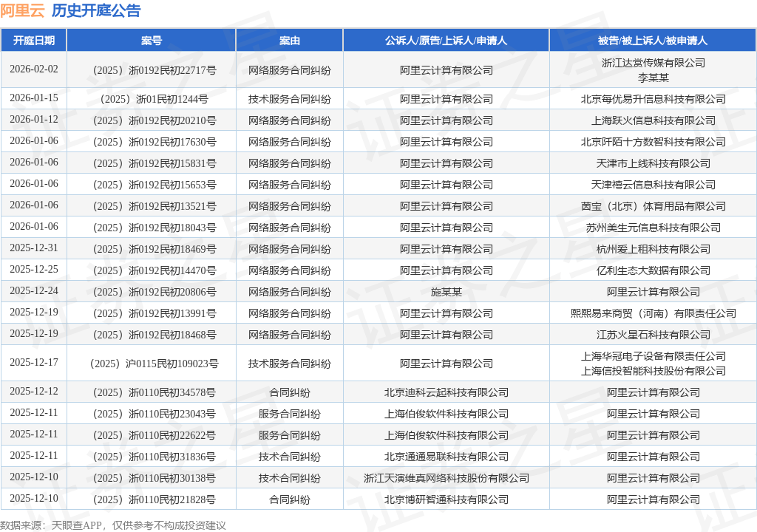Image resolution: width=757 pixels, height=532 pixels.
Task: Click 技术服务合同纠纷 in the 2026-01-15 row
Action: click(x=290, y=99)
